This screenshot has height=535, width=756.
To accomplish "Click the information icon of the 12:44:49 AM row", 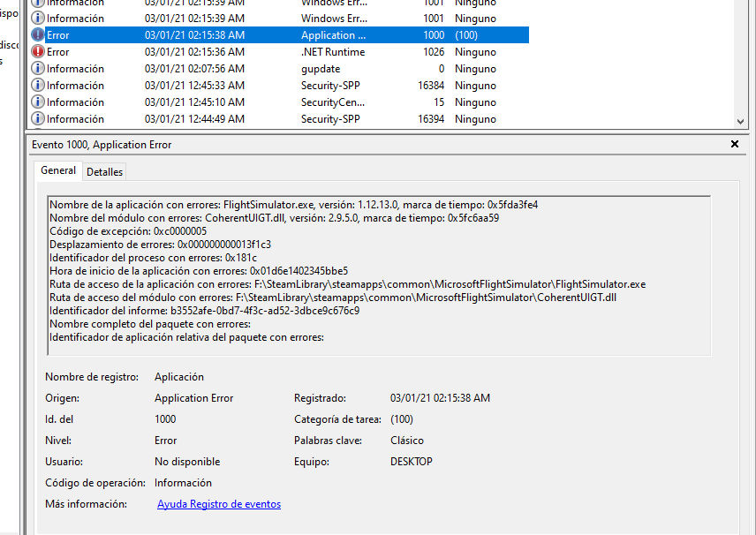I will 38,118.
